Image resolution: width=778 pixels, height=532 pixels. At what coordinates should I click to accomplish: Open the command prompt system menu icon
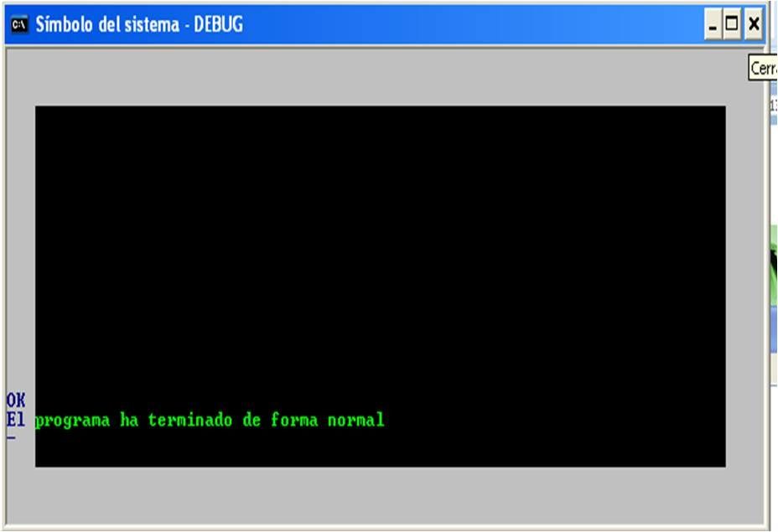pyautogui.click(x=19, y=24)
